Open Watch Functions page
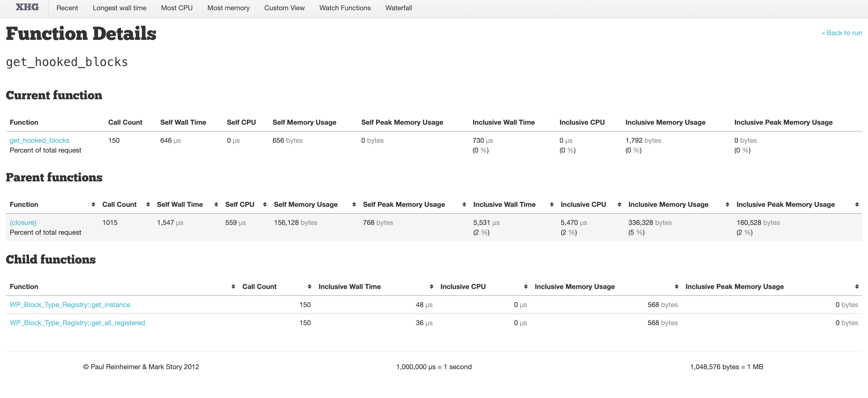Viewport: 868px width, 398px height. 345,8
